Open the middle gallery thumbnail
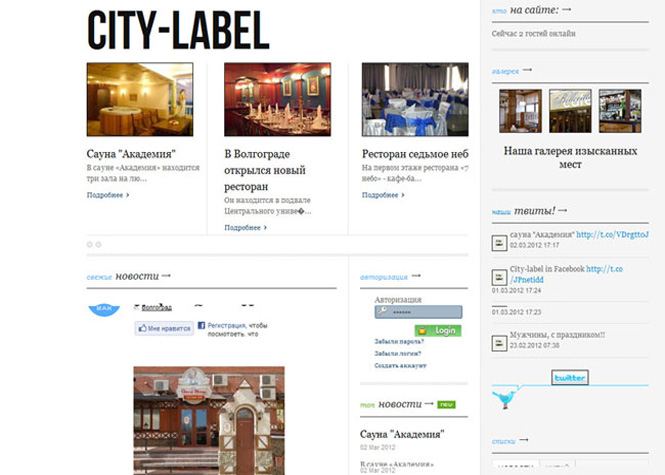Screen dimensions: 665x475 click(x=570, y=111)
